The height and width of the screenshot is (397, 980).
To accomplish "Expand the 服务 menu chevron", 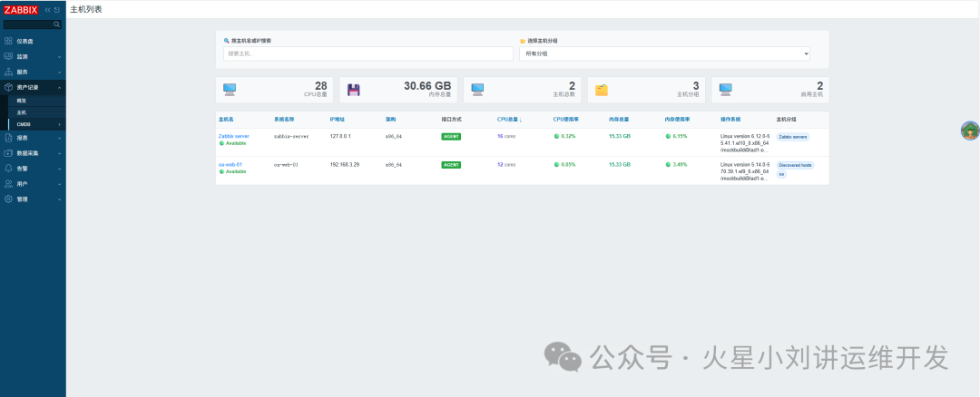I will (x=59, y=73).
